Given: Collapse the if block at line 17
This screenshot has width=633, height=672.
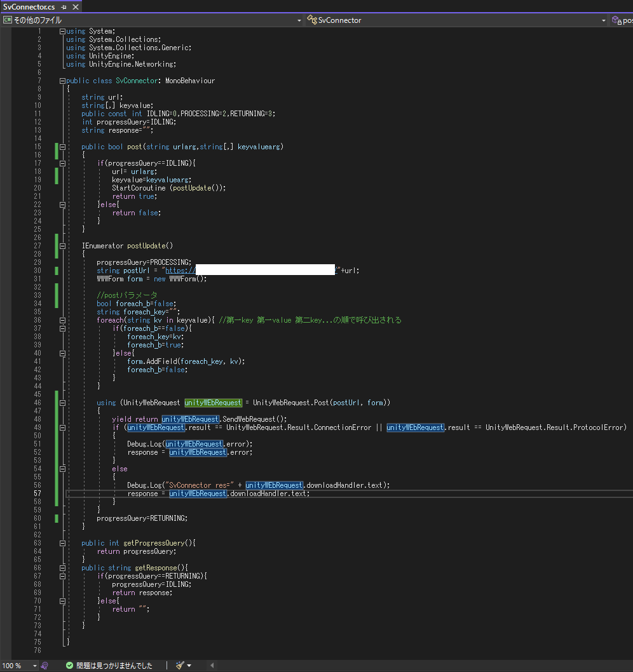Looking at the screenshot, I should 63,163.
